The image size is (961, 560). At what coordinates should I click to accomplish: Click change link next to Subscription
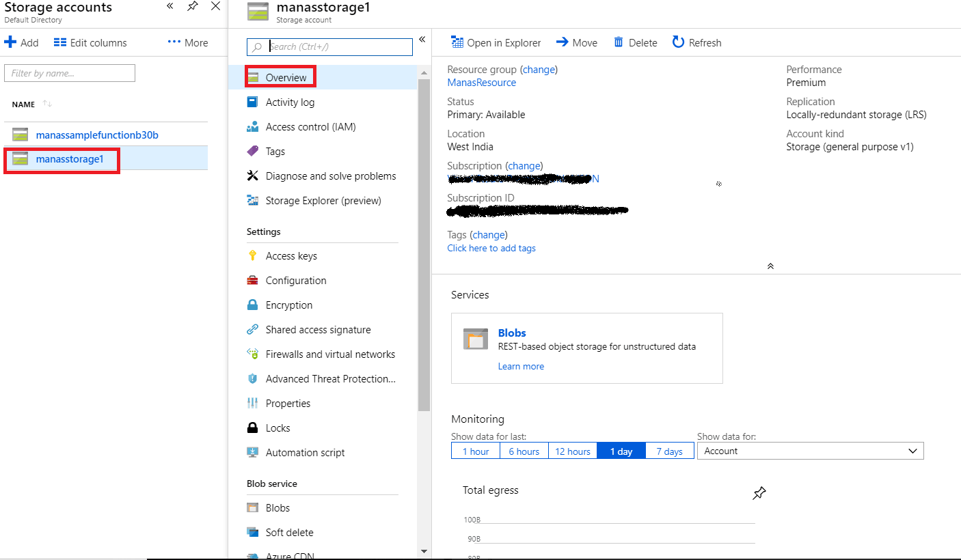coord(524,165)
